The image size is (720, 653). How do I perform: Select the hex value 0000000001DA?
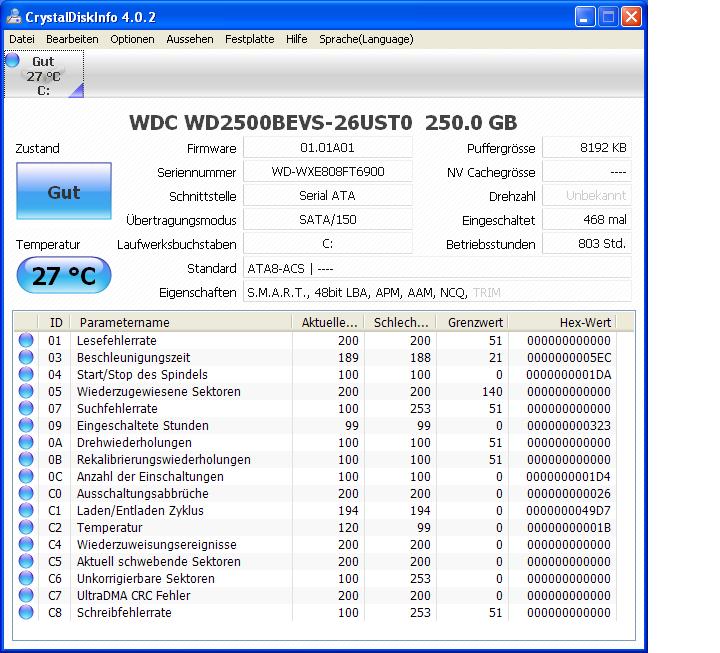tap(569, 375)
